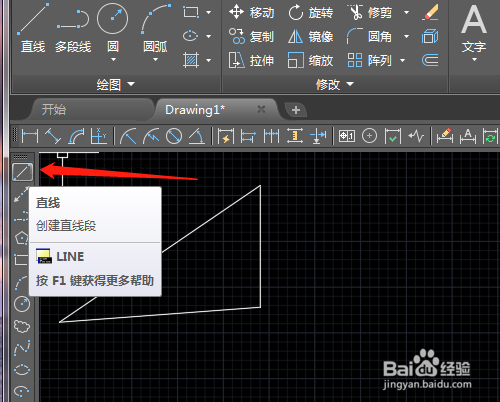Click the offset icon in 修改 panel

[x=430, y=60]
